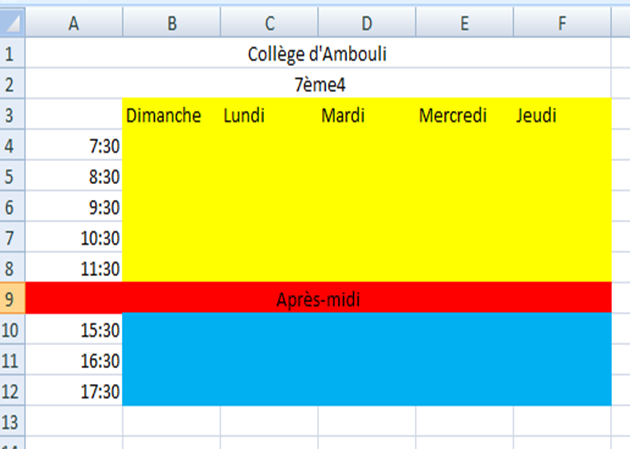Select the Mardi header cell
The width and height of the screenshot is (630, 449).
click(x=367, y=114)
